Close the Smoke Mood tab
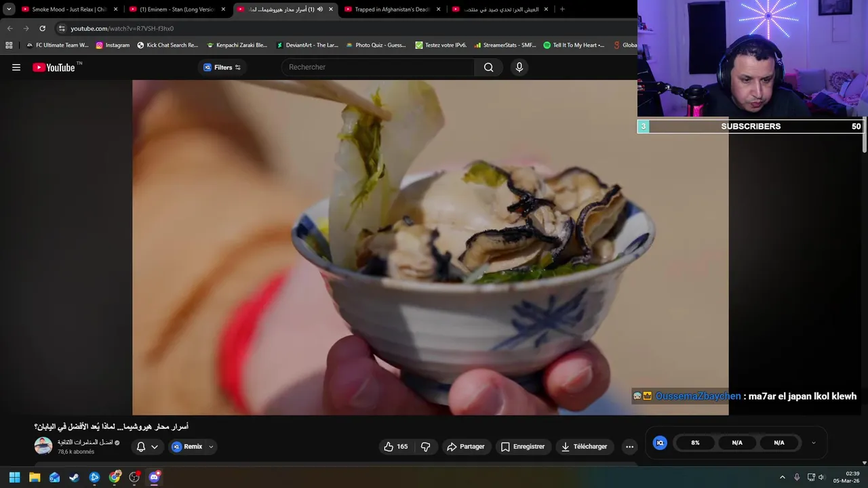Viewport: 868px width, 488px height. [x=115, y=9]
